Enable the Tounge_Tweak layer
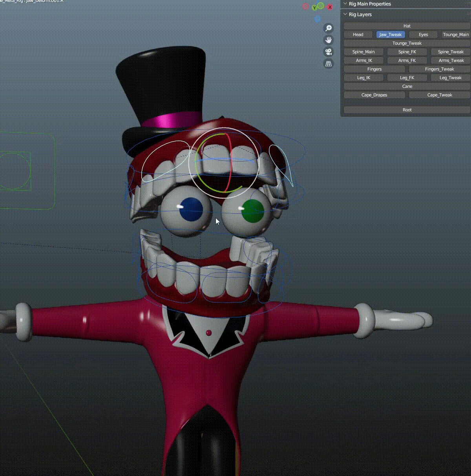This screenshot has height=476, width=471. pyautogui.click(x=407, y=43)
